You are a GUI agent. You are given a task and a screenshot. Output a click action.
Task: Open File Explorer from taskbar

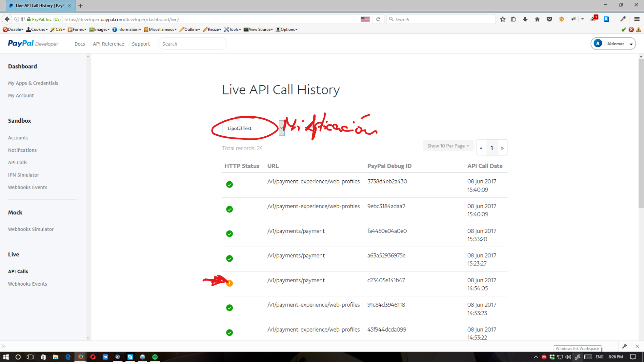pyautogui.click(x=55, y=357)
